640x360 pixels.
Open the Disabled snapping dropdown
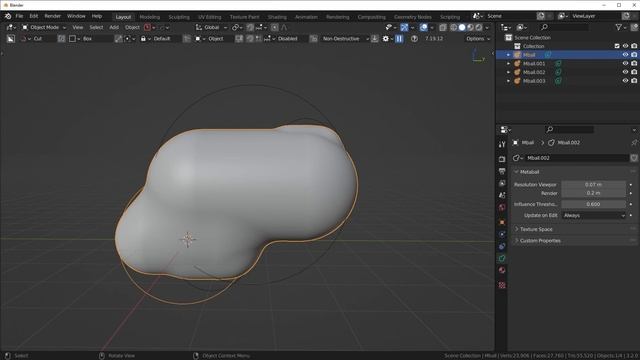(285, 39)
